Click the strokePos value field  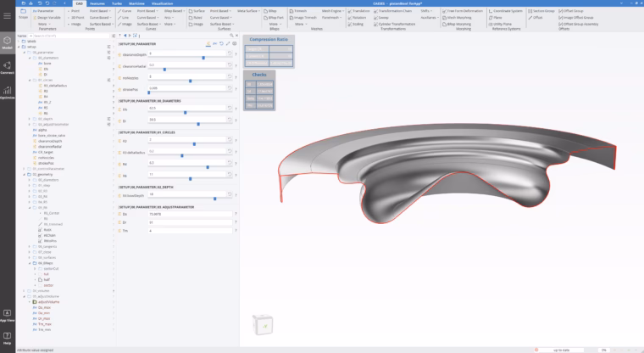click(x=188, y=88)
